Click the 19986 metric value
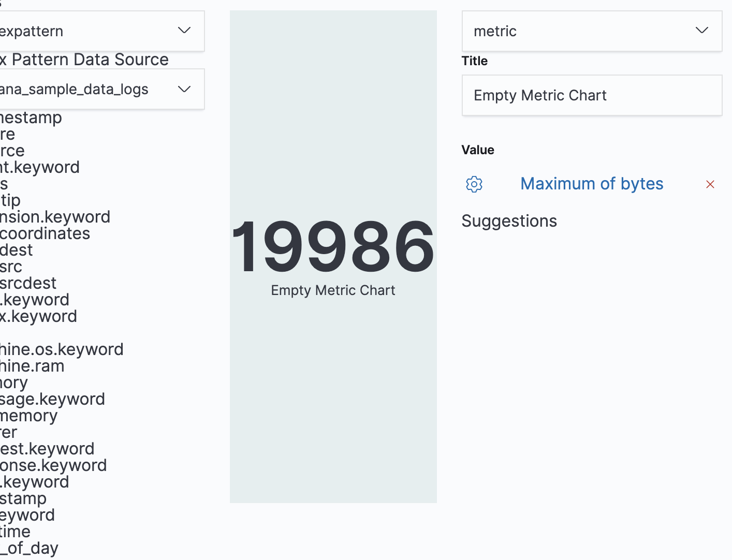This screenshot has width=732, height=560. coord(333,247)
